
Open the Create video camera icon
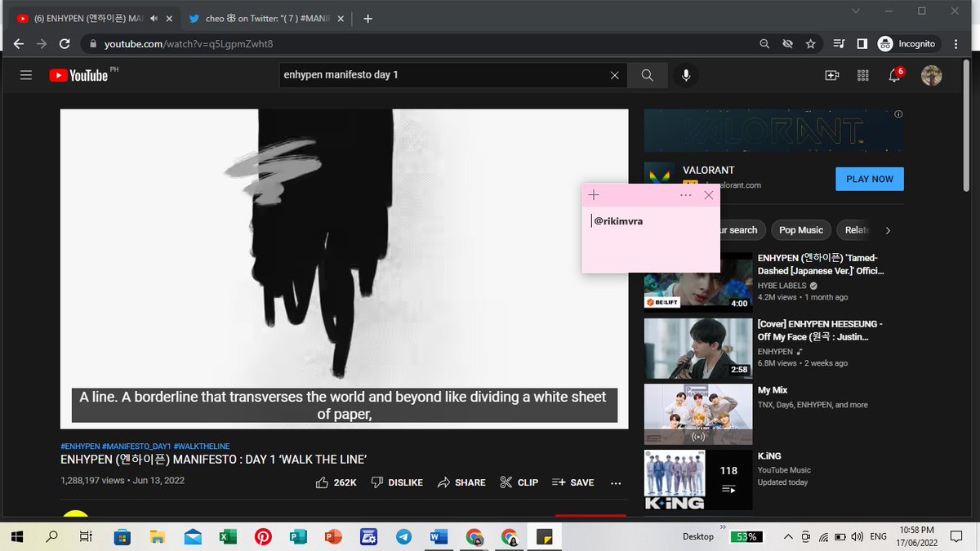832,75
